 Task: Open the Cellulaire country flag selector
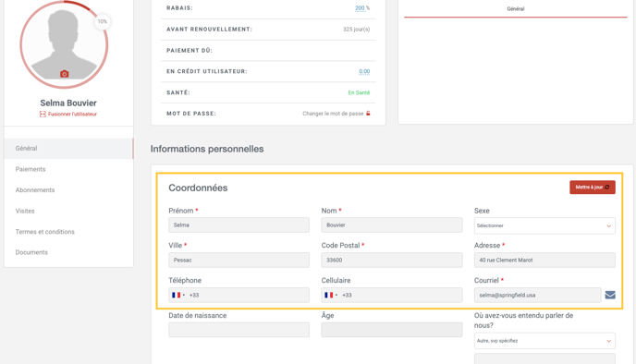point(331,295)
